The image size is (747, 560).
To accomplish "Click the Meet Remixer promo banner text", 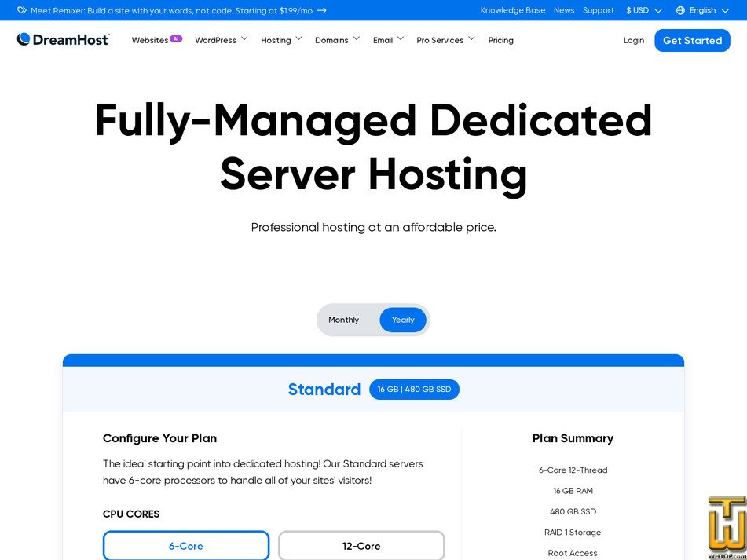I will [x=171, y=10].
